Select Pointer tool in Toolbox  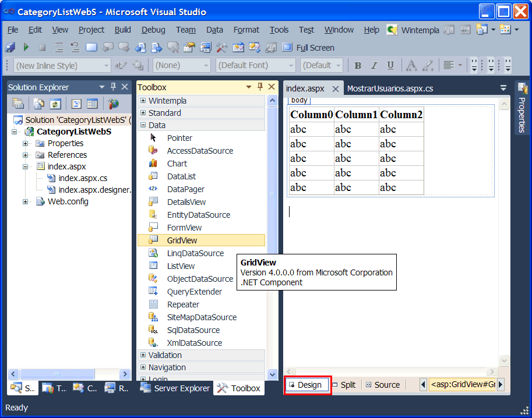201,138
